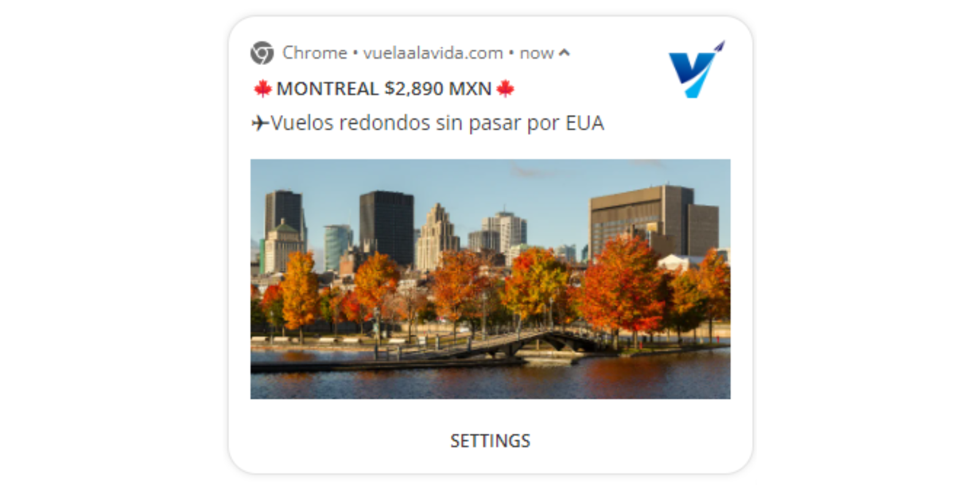Click the MONTREAL $2,890 MXN title
Viewport: 980px width, 490px height.
pyautogui.click(x=384, y=89)
